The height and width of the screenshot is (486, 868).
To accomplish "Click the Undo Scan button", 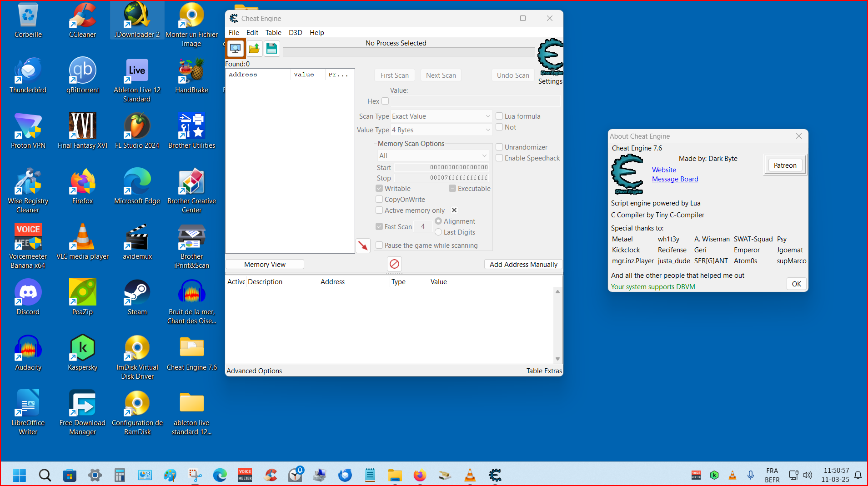I will [513, 75].
